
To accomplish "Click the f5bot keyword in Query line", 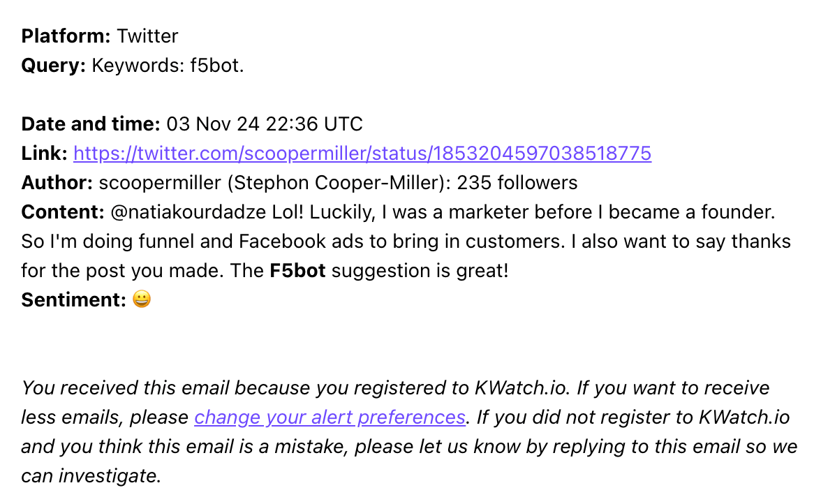I will 215,66.
